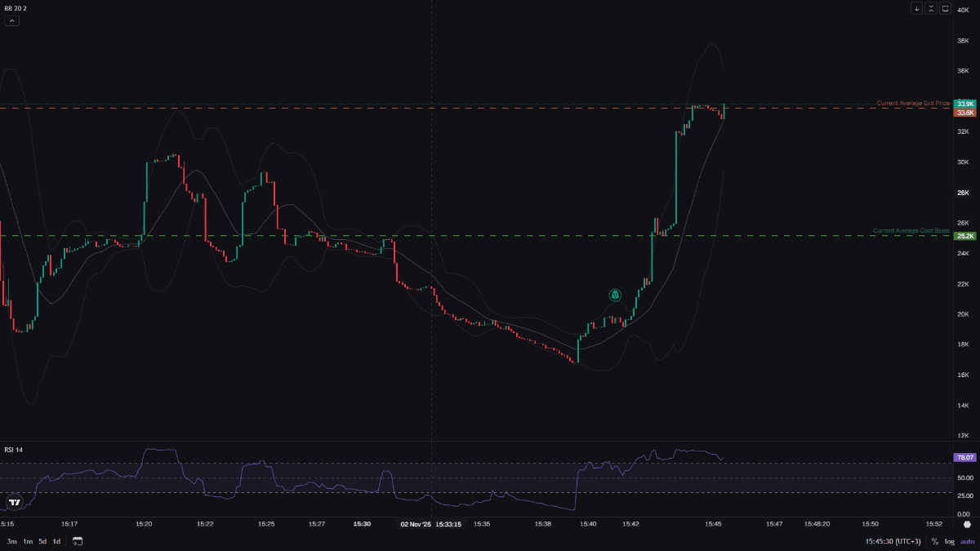Click the collapse arrows icon at top right

(931, 9)
